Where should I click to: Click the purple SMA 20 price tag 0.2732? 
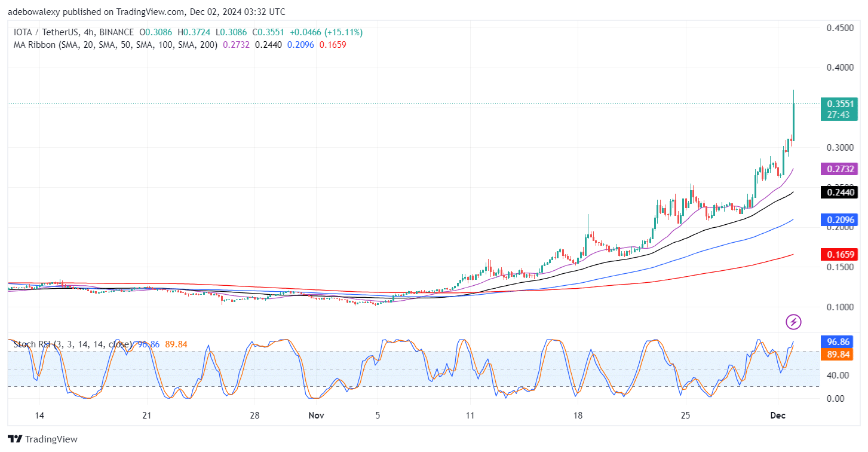[x=841, y=169]
